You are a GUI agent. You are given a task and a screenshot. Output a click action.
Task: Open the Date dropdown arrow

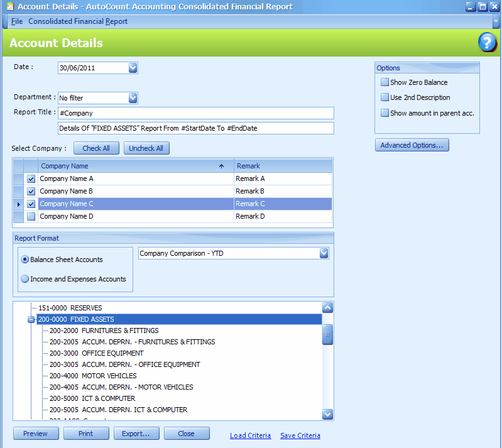click(x=133, y=68)
